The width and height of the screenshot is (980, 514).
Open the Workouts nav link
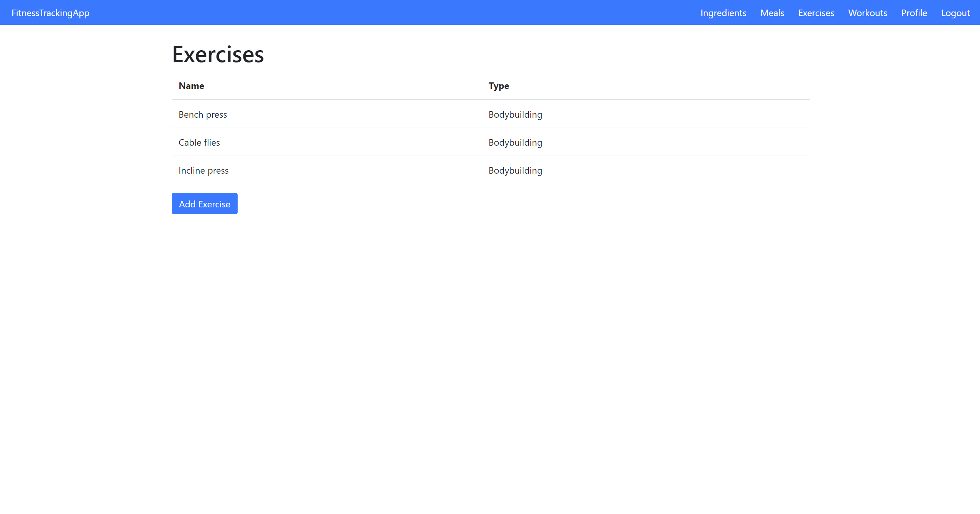coord(867,13)
